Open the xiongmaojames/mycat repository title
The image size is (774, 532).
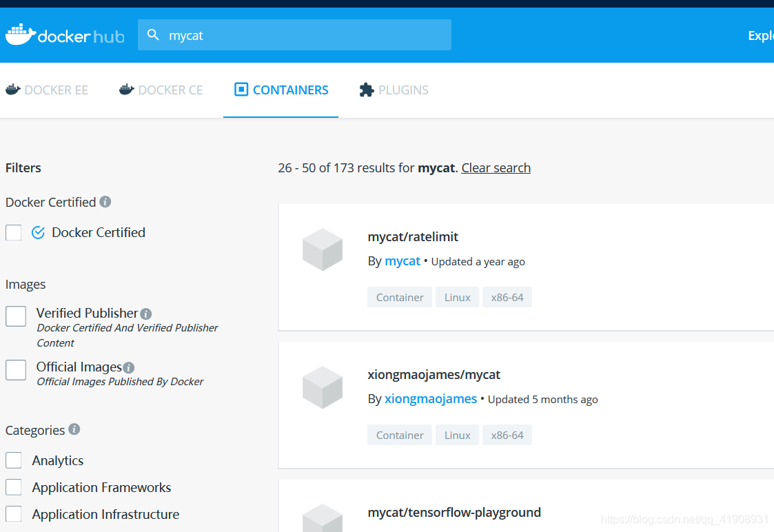(434, 375)
